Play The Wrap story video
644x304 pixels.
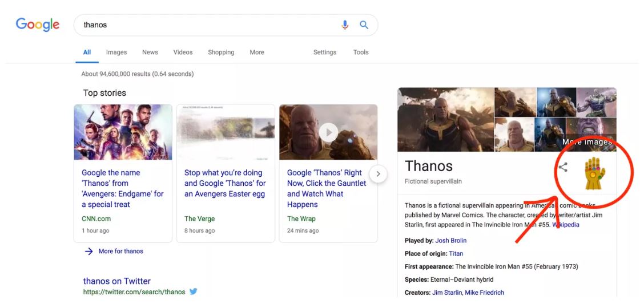point(328,132)
